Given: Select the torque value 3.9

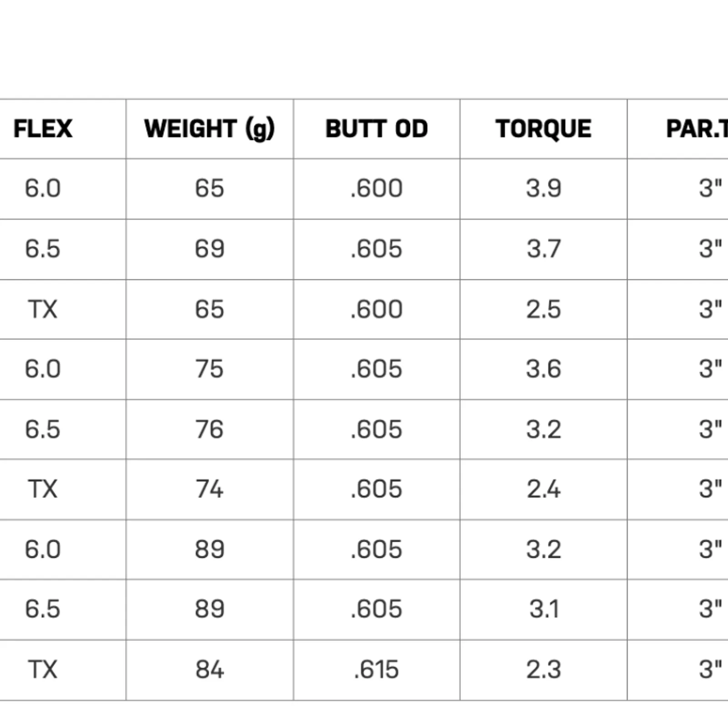Looking at the screenshot, I should coord(543,188).
